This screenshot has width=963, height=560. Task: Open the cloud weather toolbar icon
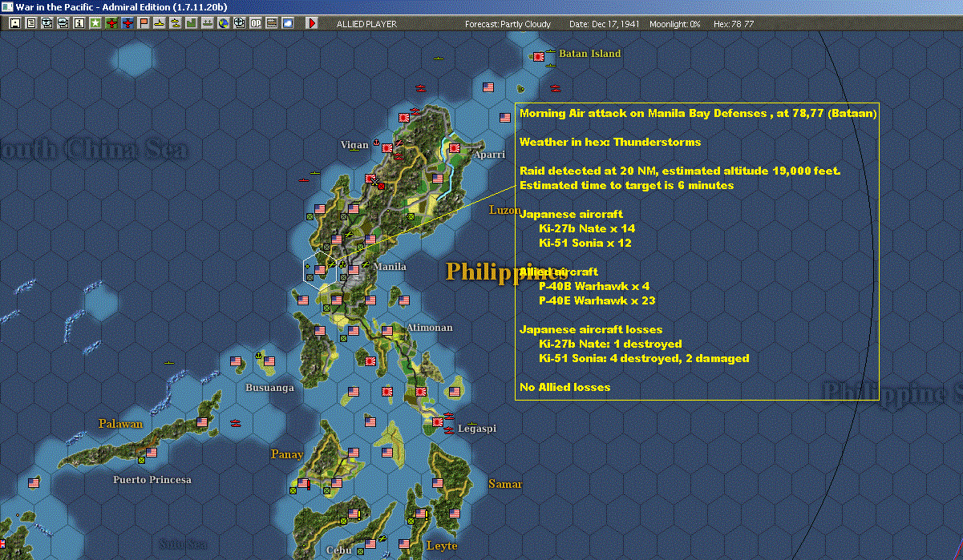[x=287, y=23]
